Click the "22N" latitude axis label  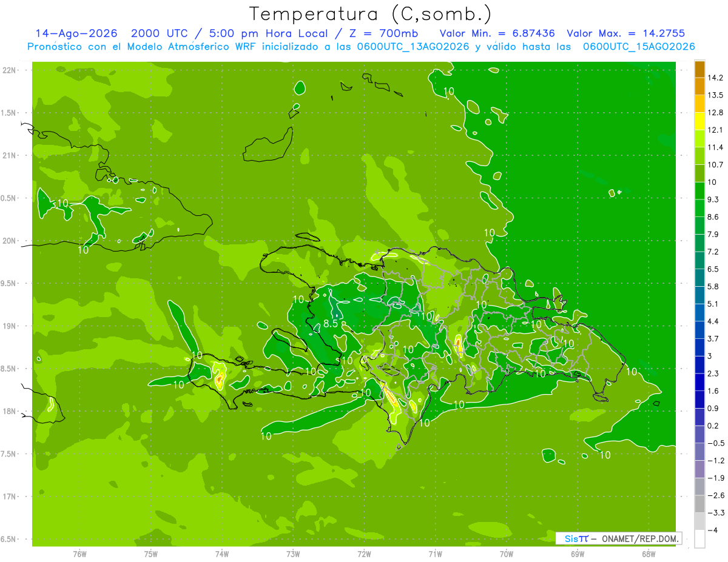tap(10, 70)
